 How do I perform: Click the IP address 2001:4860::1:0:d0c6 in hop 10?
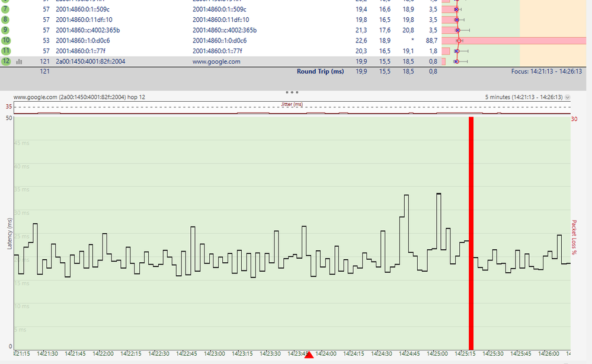tap(83, 40)
